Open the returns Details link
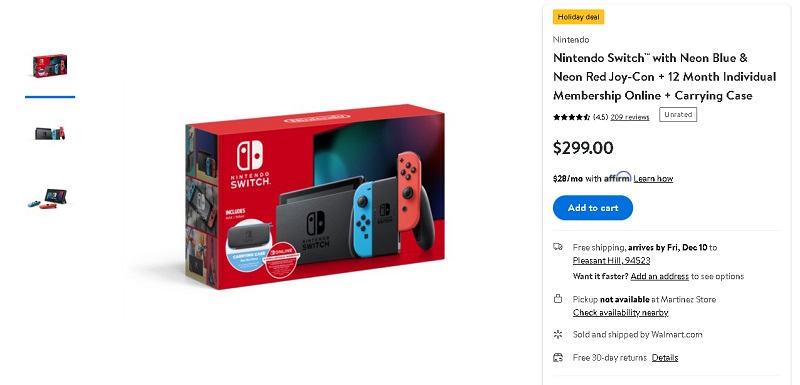Image resolution: width=800 pixels, height=385 pixels. [x=665, y=358]
